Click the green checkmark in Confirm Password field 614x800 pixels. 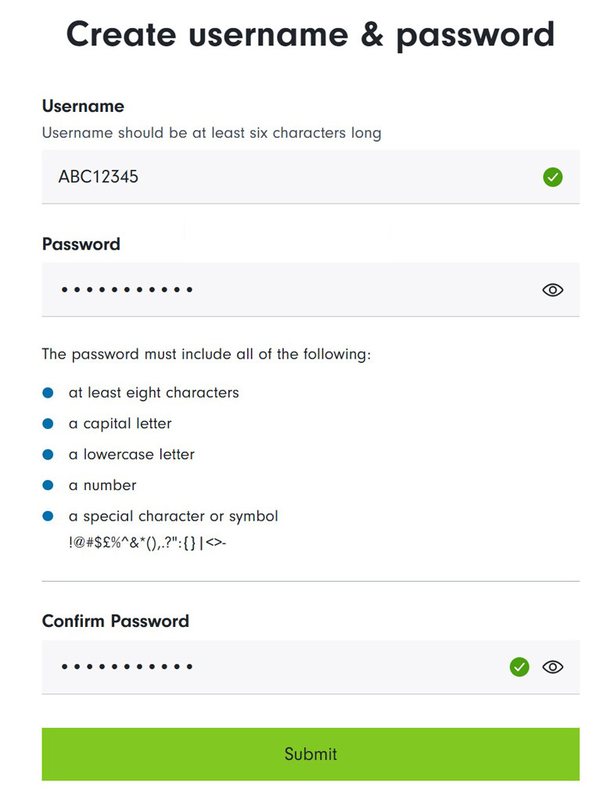coord(519,667)
